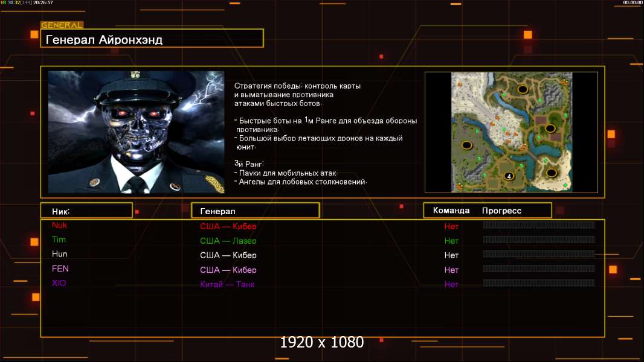Expand the team value Нет for player Hun
644x362 pixels.
451,255
